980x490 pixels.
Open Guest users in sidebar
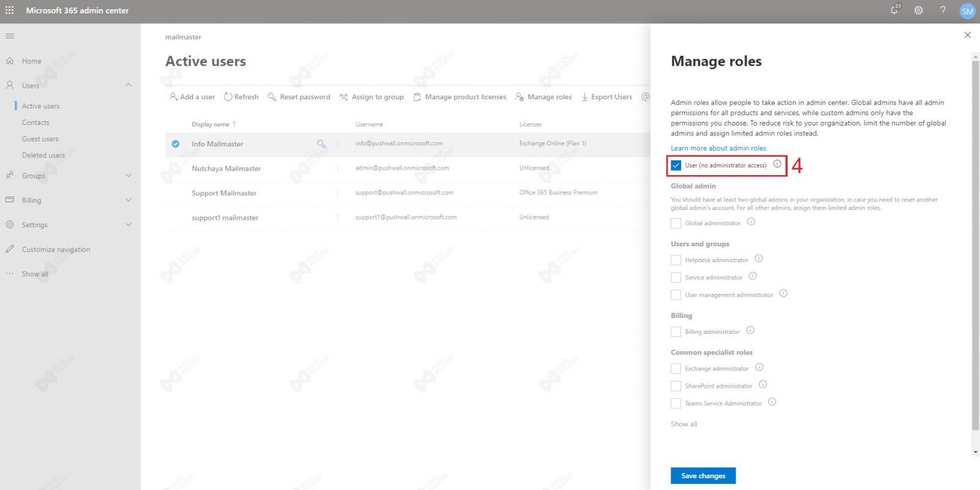[x=40, y=139]
